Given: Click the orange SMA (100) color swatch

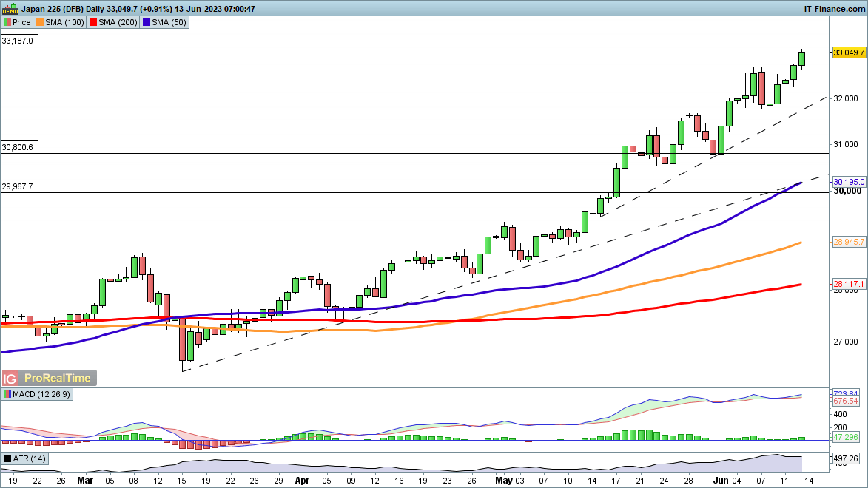Looking at the screenshot, I should pyautogui.click(x=40, y=22).
